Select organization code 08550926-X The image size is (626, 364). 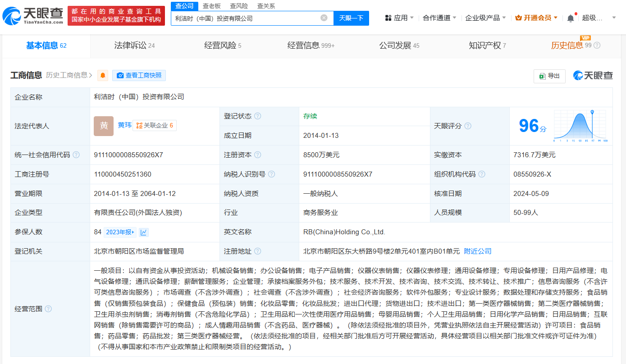[532, 174]
